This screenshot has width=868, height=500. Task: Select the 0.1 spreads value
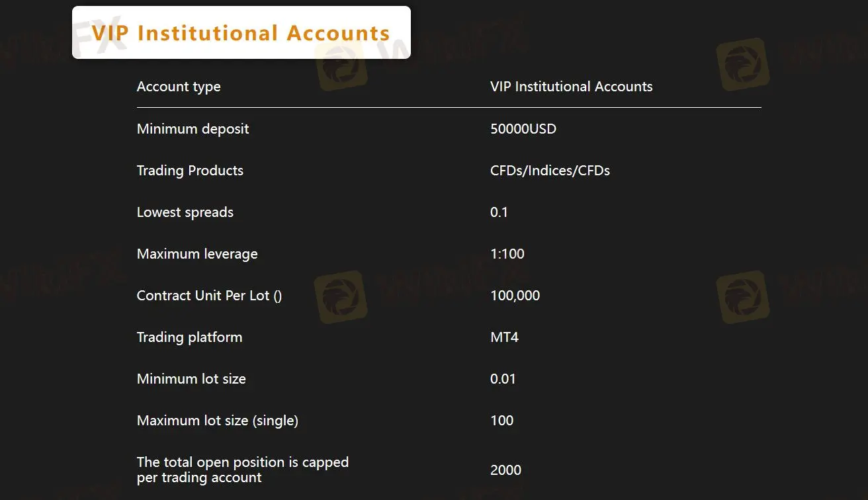click(x=499, y=212)
